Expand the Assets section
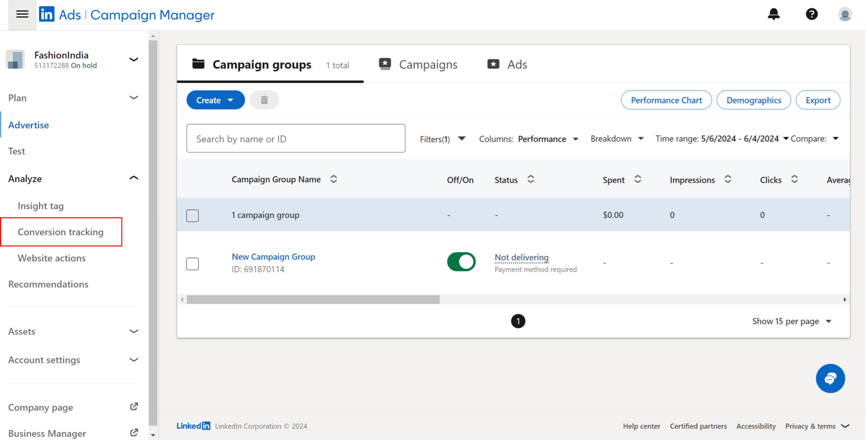868x442 pixels. pos(134,331)
